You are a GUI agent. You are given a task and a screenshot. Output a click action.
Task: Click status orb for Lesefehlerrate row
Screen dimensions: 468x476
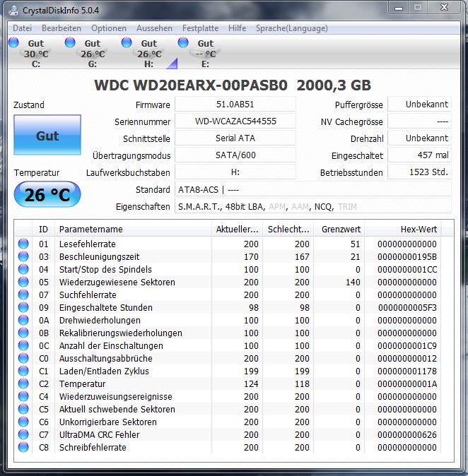[x=23, y=244]
